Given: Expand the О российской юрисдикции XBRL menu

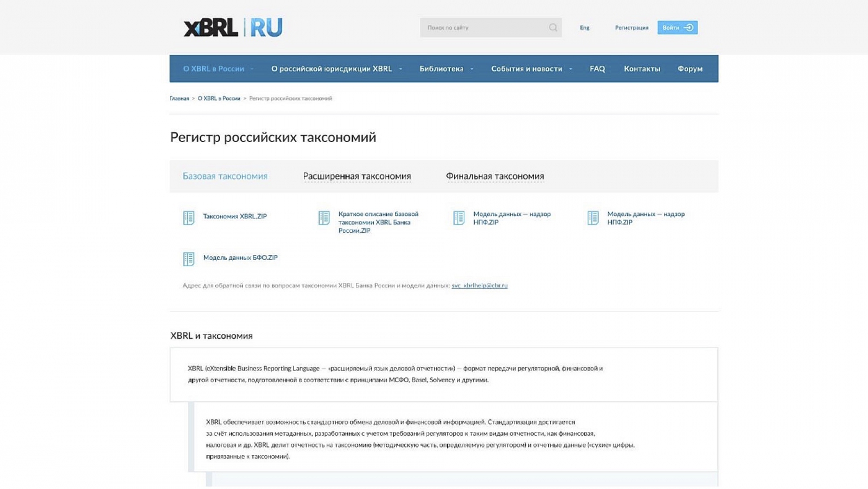Looking at the screenshot, I should click(336, 69).
